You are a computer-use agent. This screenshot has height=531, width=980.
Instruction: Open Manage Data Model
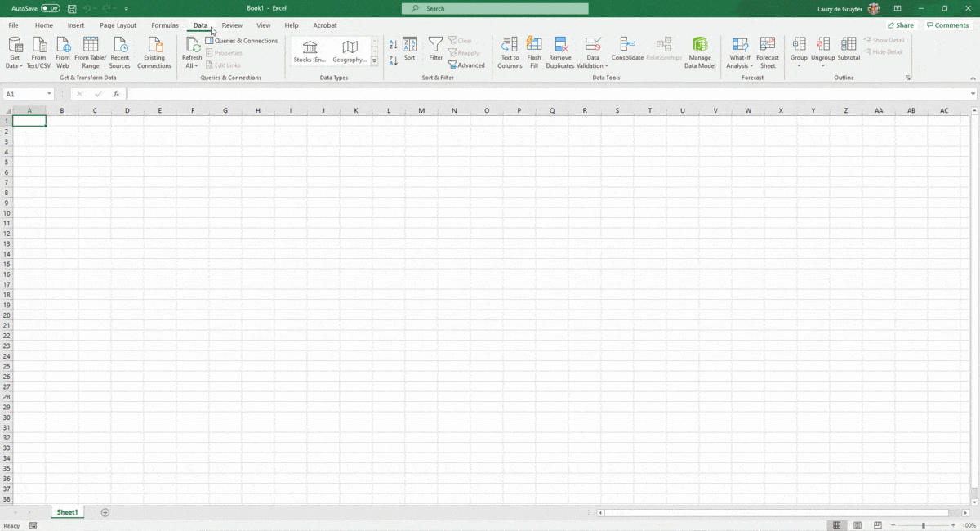coord(700,53)
